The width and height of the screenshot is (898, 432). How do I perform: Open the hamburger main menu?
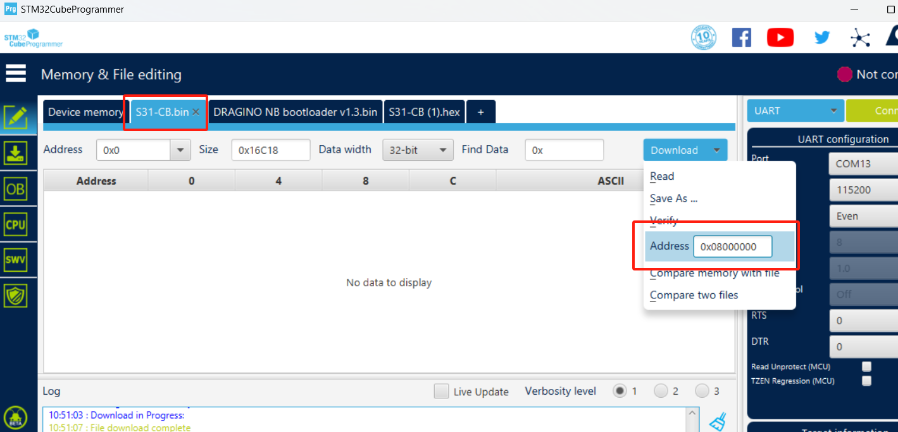(x=16, y=74)
